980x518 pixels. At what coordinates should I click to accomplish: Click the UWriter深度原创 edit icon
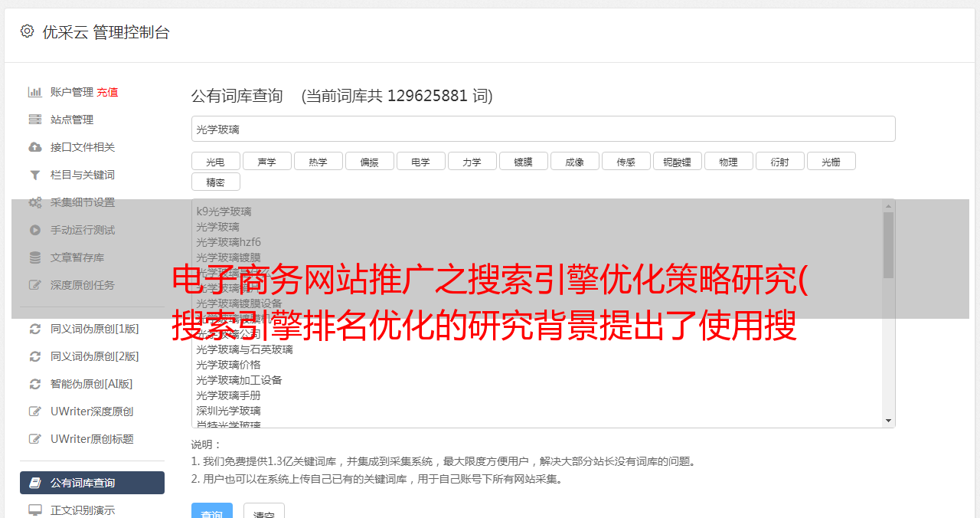tap(35, 411)
